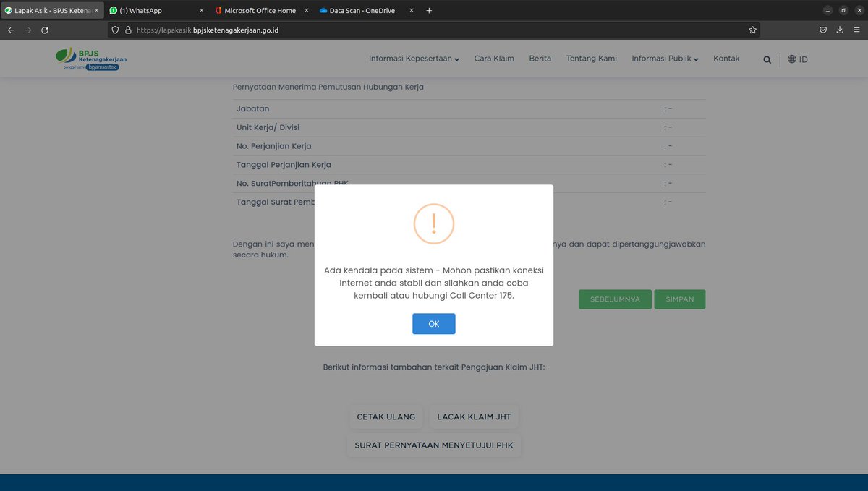The image size is (868, 491).
Task: Reload the current page
Action: coord(45,30)
